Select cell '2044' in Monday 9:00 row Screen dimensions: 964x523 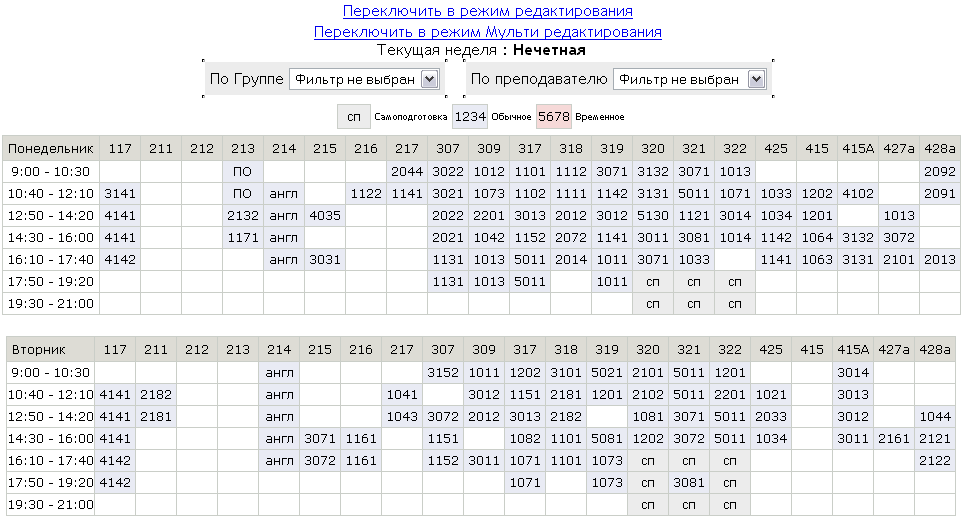coord(407,171)
